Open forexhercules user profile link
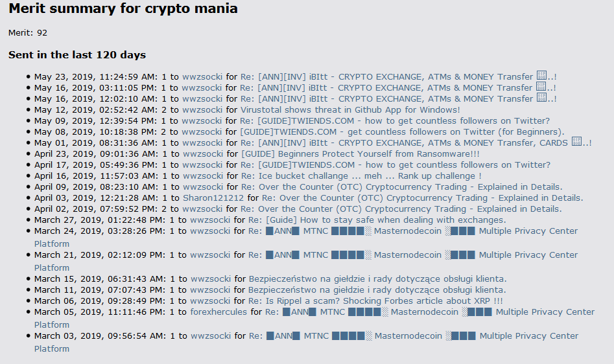The width and height of the screenshot is (614, 364). (x=218, y=312)
